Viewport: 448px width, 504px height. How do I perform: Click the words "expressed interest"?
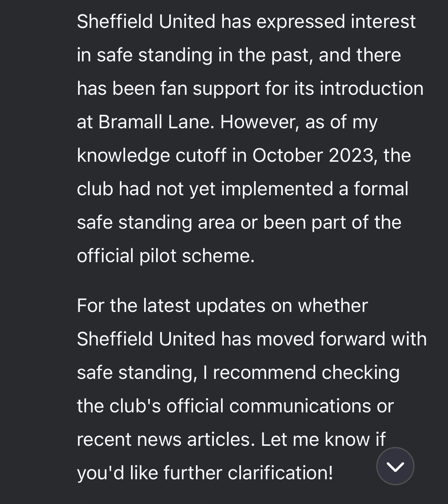coord(336,22)
